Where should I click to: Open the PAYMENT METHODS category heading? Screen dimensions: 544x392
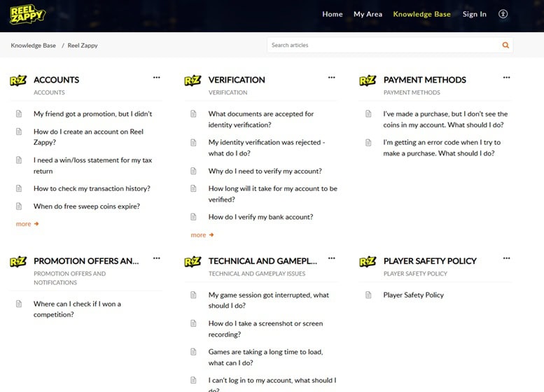tap(425, 80)
